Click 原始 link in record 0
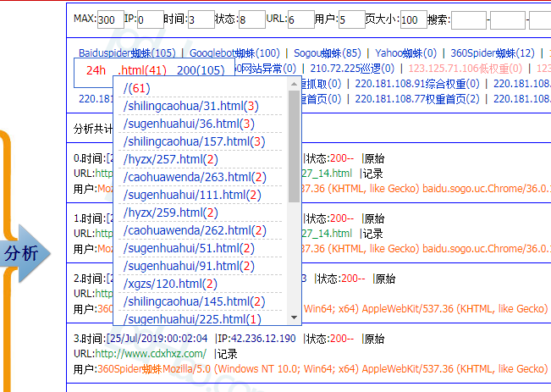The height and width of the screenshot is (392, 551). [374, 158]
